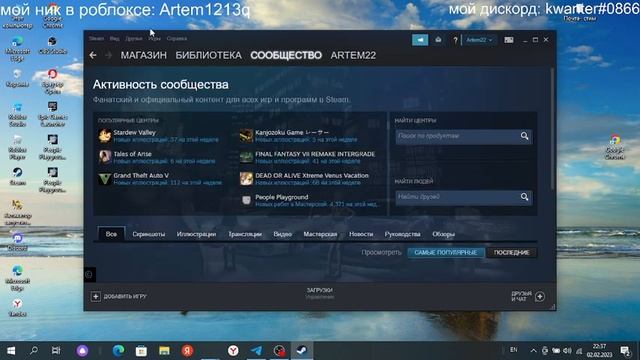Open the Игры menu
This screenshot has height=360, width=640.
(x=154, y=38)
